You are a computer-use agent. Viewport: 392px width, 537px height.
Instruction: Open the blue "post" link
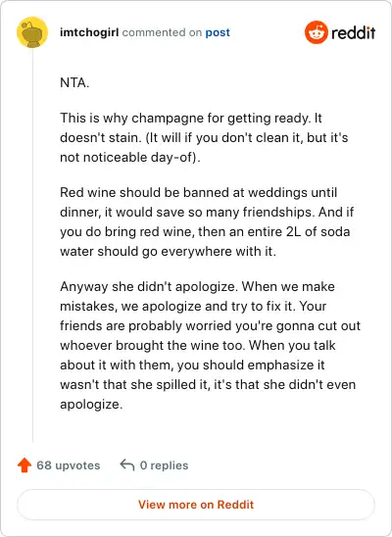218,33
